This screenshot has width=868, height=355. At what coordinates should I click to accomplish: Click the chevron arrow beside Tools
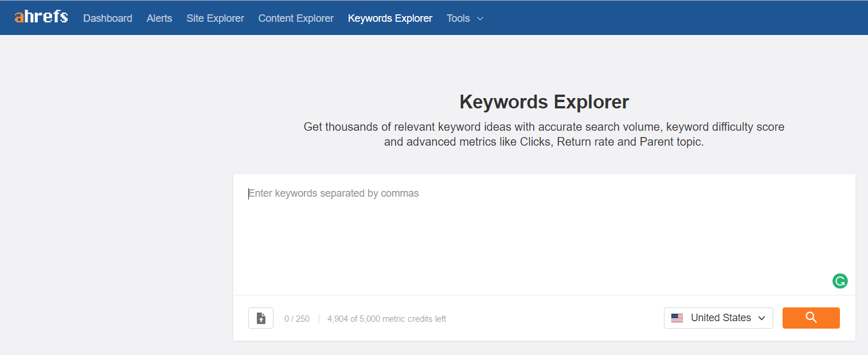[480, 18]
